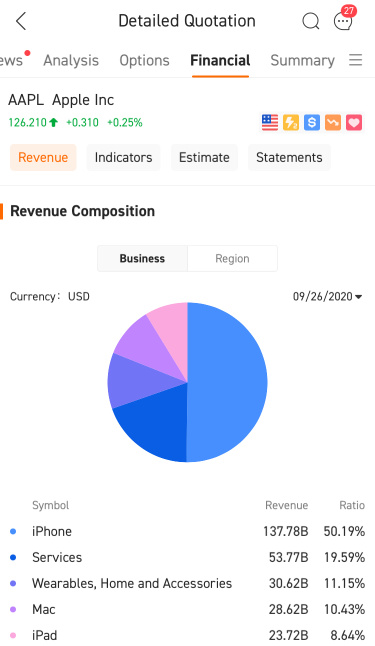Screen dimensions: 375x646
Task: Show the Indicators section
Action: (x=124, y=157)
